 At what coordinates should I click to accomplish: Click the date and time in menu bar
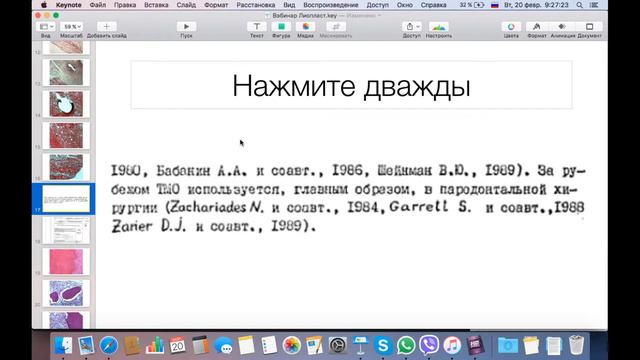point(536,5)
